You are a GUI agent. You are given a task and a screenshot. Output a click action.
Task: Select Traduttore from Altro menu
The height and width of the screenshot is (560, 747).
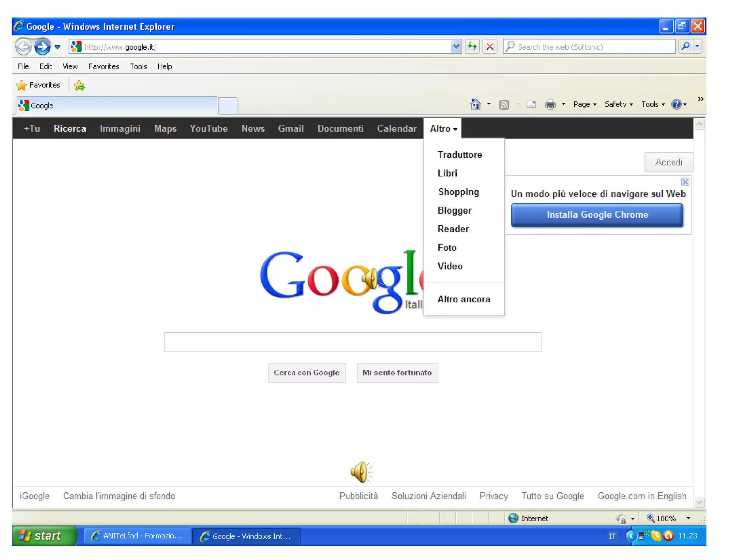click(460, 155)
